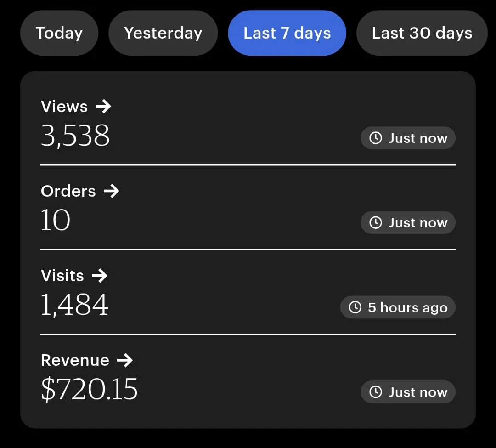The height and width of the screenshot is (448, 496).
Task: Open the Orders details link
Action: click(68, 191)
